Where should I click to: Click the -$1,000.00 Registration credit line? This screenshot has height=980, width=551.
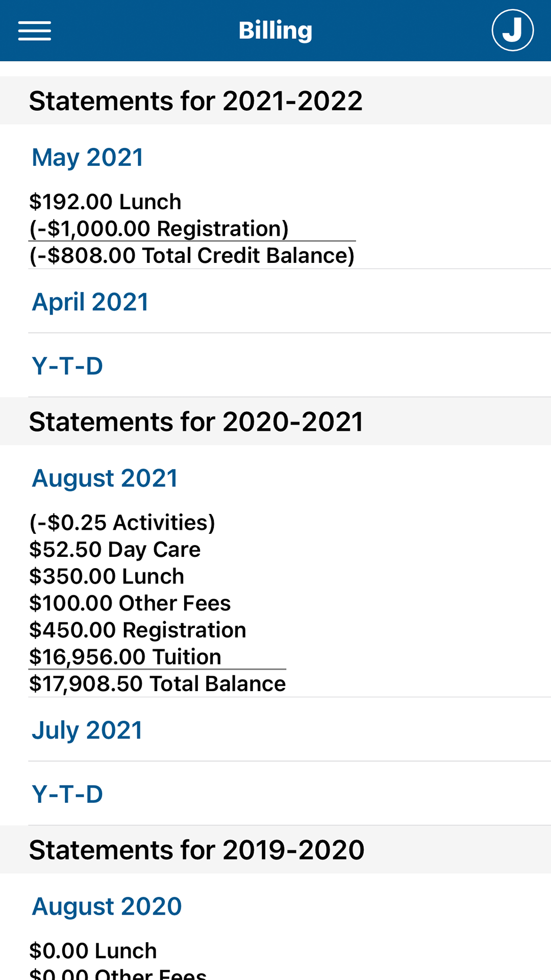[159, 229]
